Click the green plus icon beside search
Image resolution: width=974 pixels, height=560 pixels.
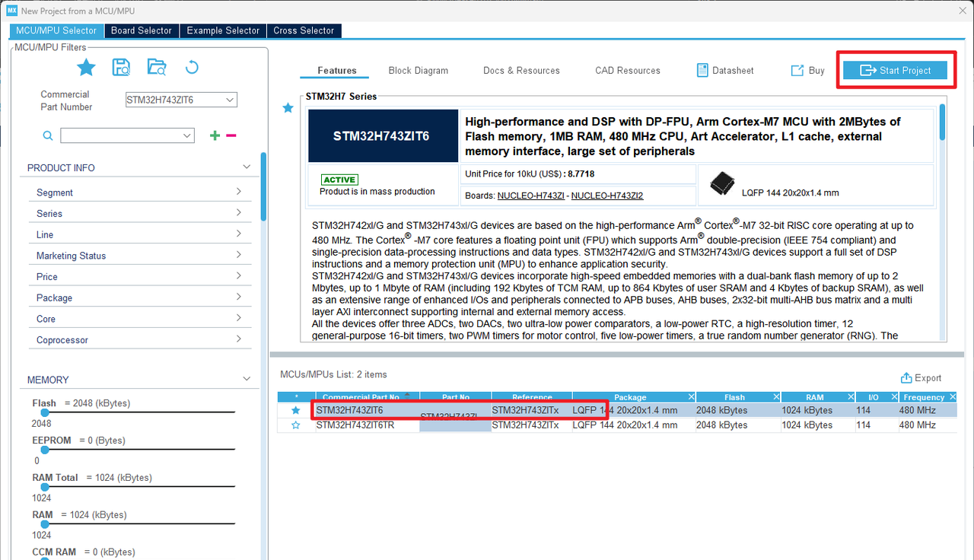[215, 135]
